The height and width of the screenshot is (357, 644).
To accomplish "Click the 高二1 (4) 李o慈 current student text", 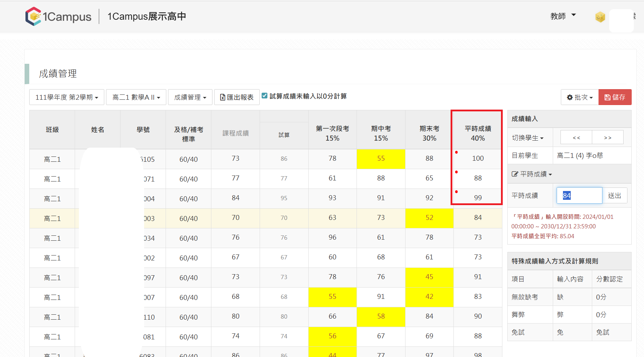I will click(580, 155).
